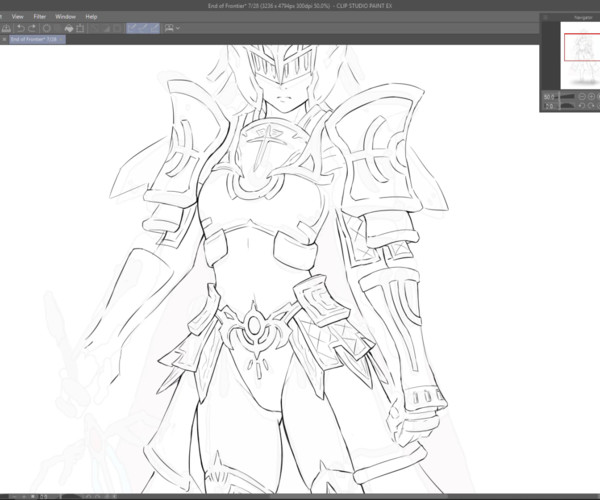Click the Navigator rotate left icon

coord(582,106)
